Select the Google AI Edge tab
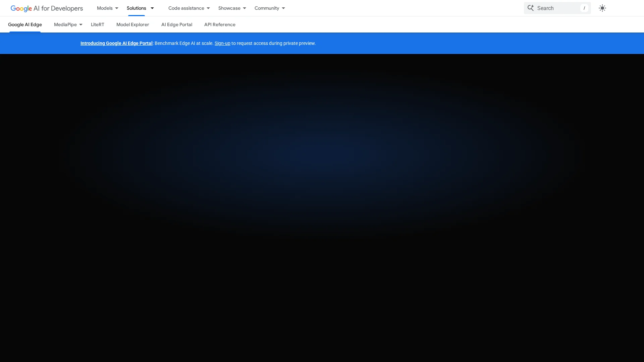This screenshot has height=362, width=644. (25, 24)
